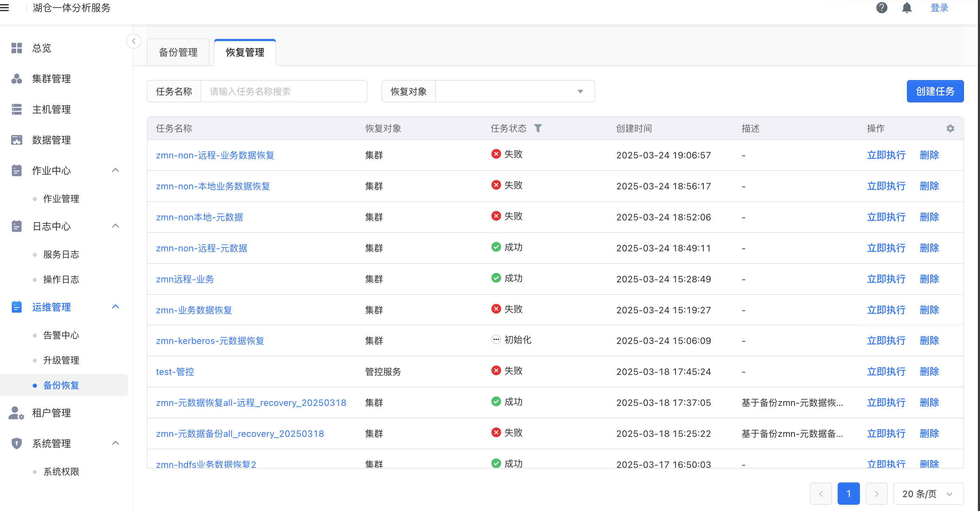Click the 创建任务 button
This screenshot has height=511, width=980.
(935, 91)
